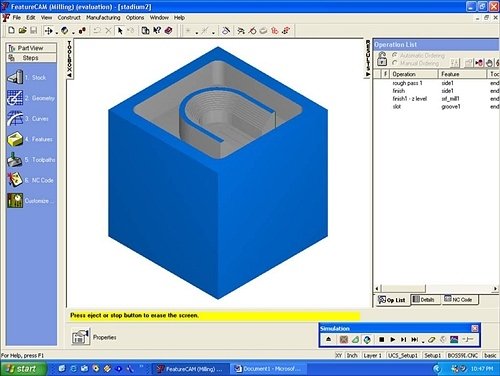Click the simulation erase/clear icon

(432, 339)
